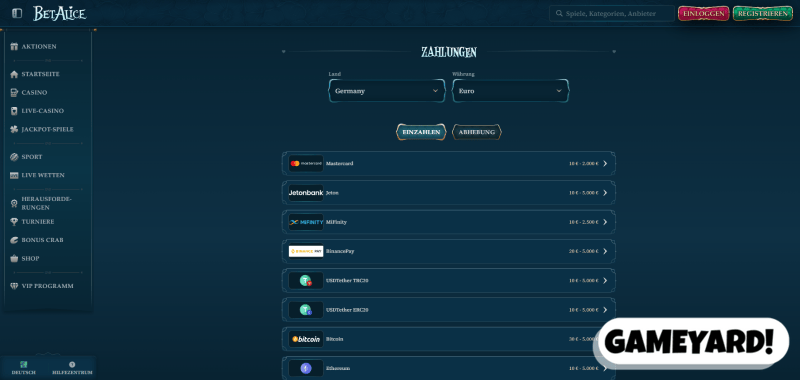Expand the Währung dropdown showing Euro
This screenshot has width=800, height=380.
(511, 91)
